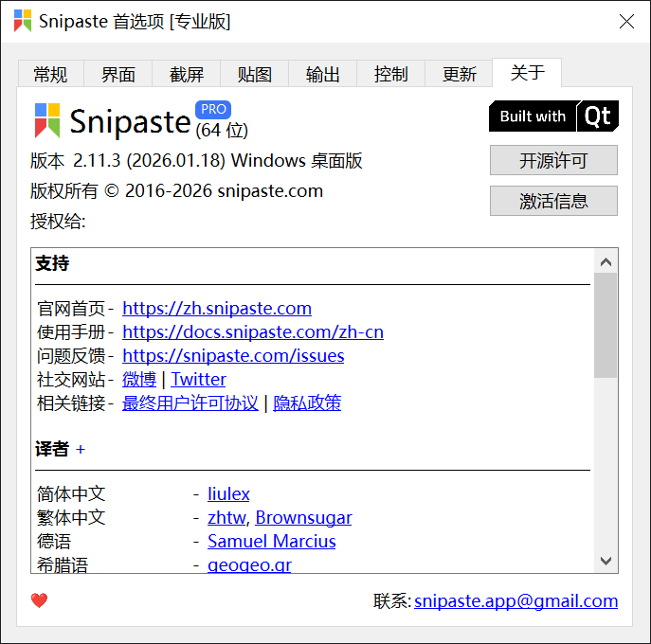Image resolution: width=651 pixels, height=644 pixels.
Task: Open the 最终用户许可协议 link
Action: tap(190, 402)
